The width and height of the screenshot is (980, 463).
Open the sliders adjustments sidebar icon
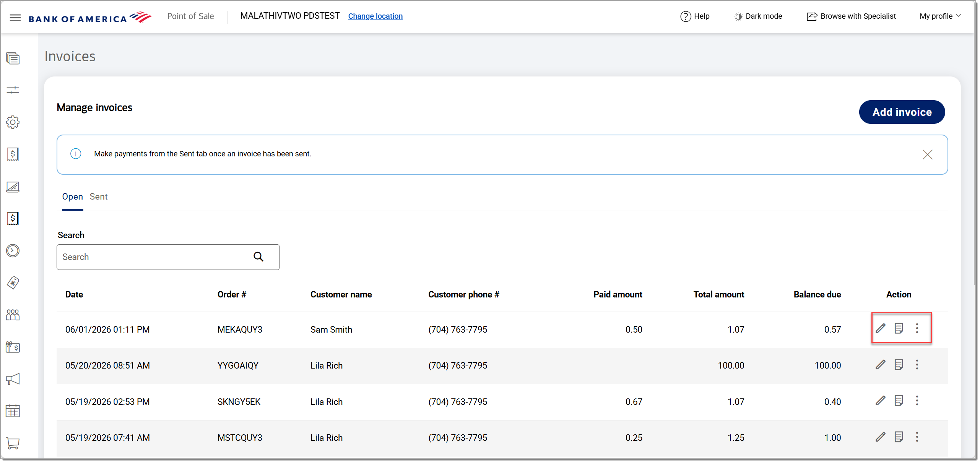(x=13, y=90)
